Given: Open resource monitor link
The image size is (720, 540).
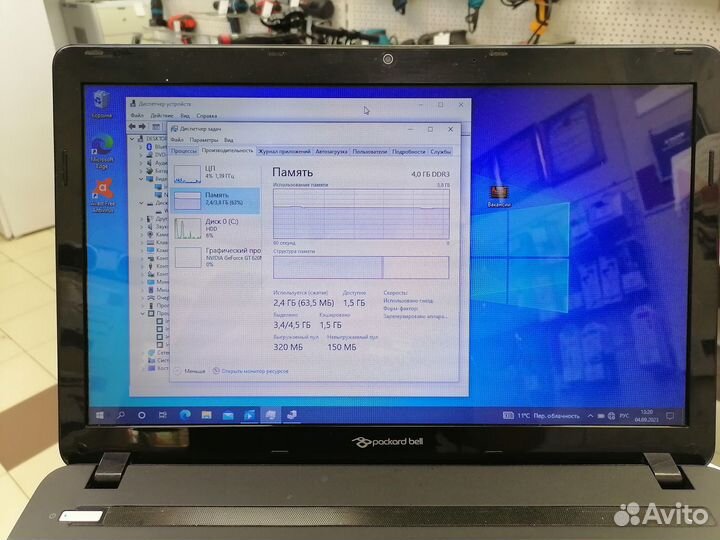Looking at the screenshot, I should tap(251, 371).
